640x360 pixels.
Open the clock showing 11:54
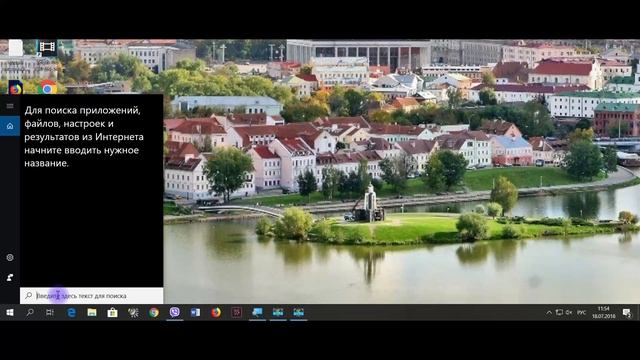coord(604,313)
